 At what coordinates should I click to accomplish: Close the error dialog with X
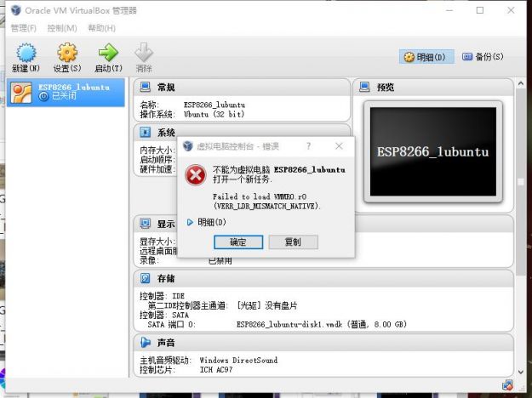click(339, 146)
